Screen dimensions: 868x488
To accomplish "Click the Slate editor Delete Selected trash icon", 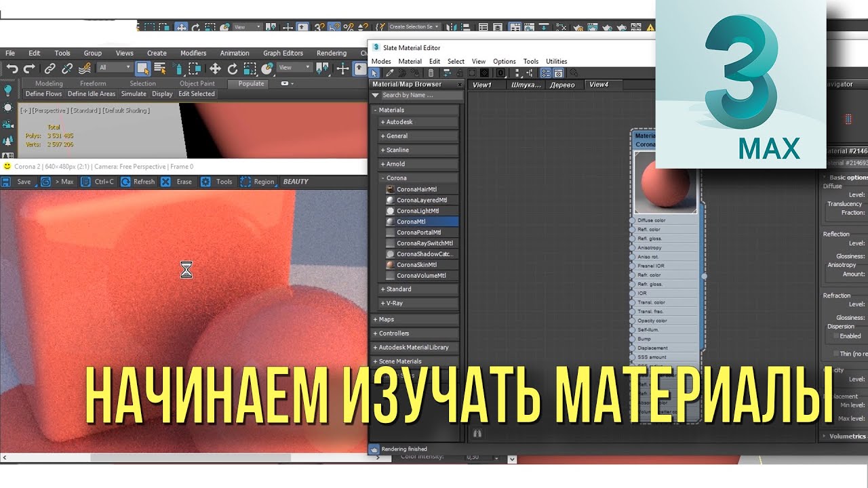I will click(x=431, y=73).
